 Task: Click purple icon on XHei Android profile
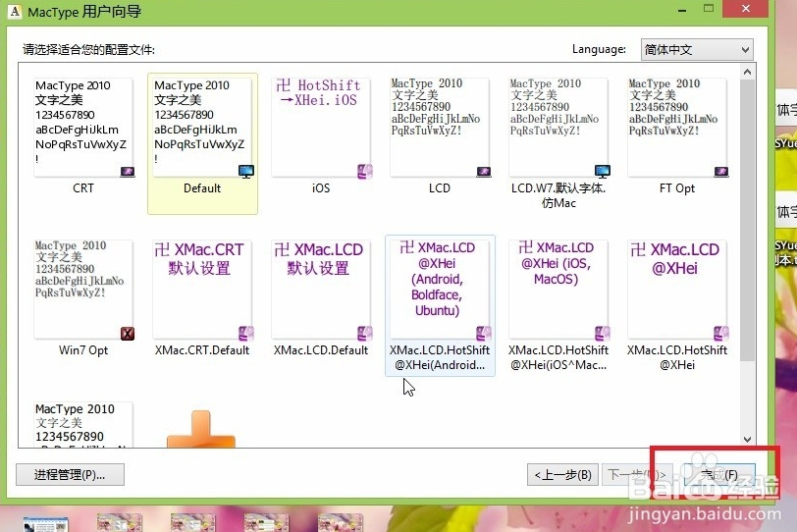click(484, 334)
